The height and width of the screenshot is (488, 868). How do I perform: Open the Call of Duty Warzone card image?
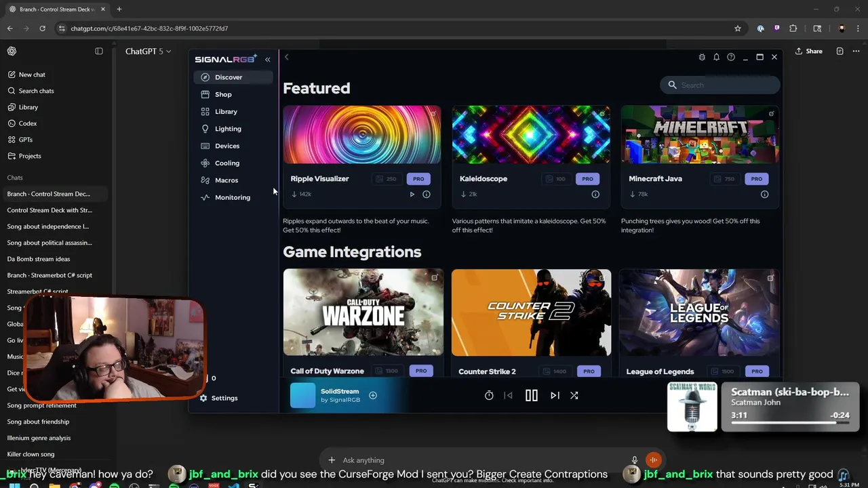[x=363, y=312]
